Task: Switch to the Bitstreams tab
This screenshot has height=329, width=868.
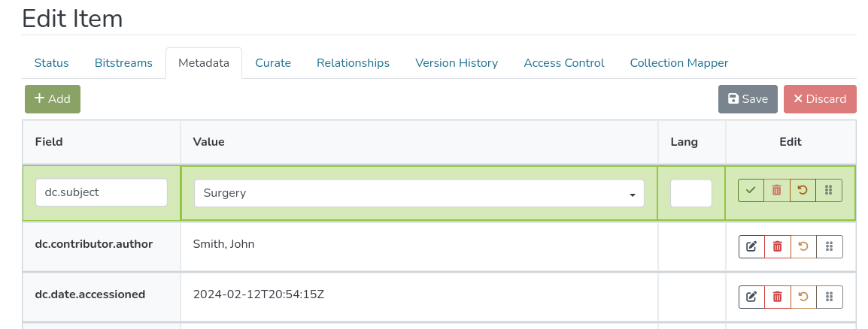Action: click(x=123, y=63)
